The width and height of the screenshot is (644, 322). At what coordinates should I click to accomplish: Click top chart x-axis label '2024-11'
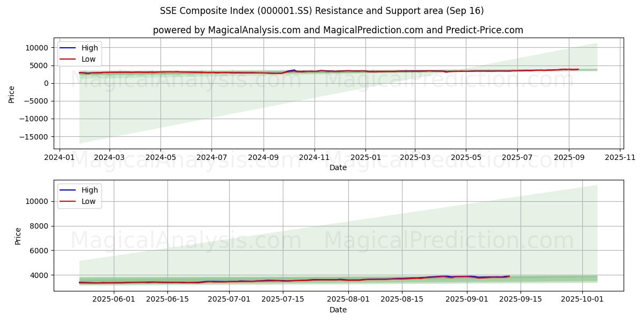point(314,158)
